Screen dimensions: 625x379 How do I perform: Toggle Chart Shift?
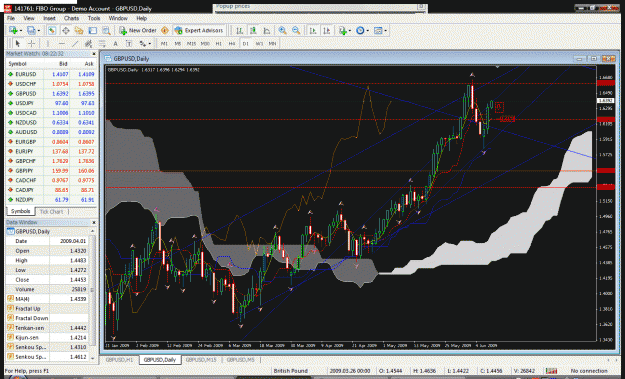pyautogui.click(x=326, y=30)
